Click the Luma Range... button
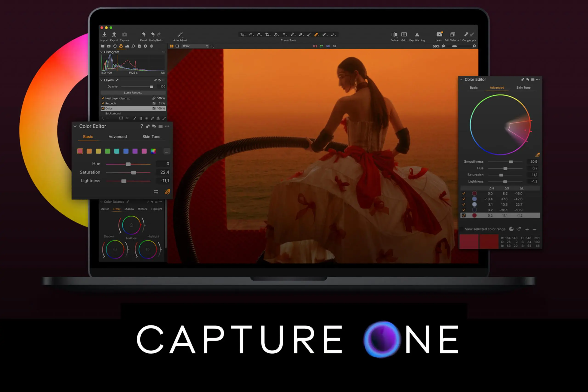The width and height of the screenshot is (588, 392). click(x=133, y=93)
